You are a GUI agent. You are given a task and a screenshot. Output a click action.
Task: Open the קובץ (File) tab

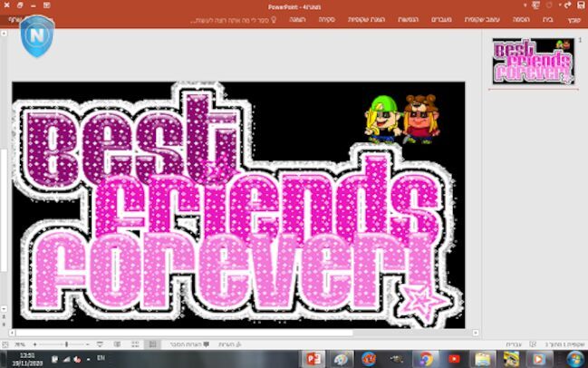tap(574, 20)
